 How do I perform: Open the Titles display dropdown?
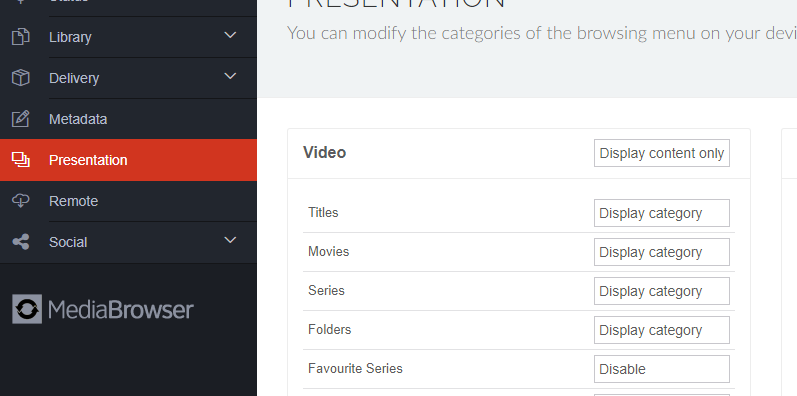pos(662,213)
